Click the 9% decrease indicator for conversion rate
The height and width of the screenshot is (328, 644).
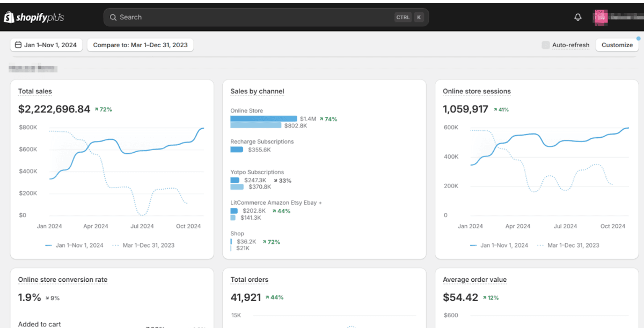pos(52,298)
